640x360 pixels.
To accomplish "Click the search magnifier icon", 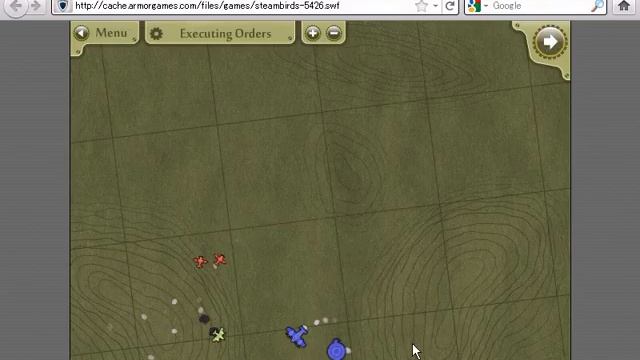I will (x=597, y=6).
